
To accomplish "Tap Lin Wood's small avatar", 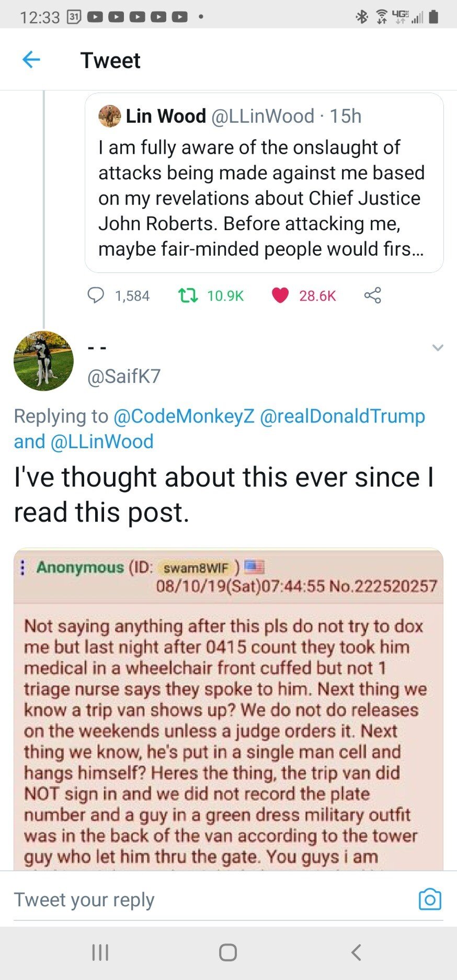I will 109,116.
